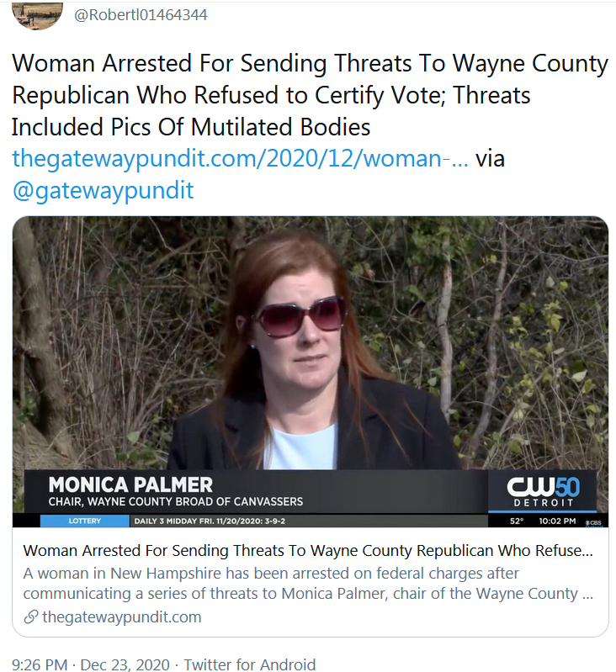Click the 9:26 PM · Dec 23, 2020 timestamp
This screenshot has width=616, height=672.
(90, 664)
